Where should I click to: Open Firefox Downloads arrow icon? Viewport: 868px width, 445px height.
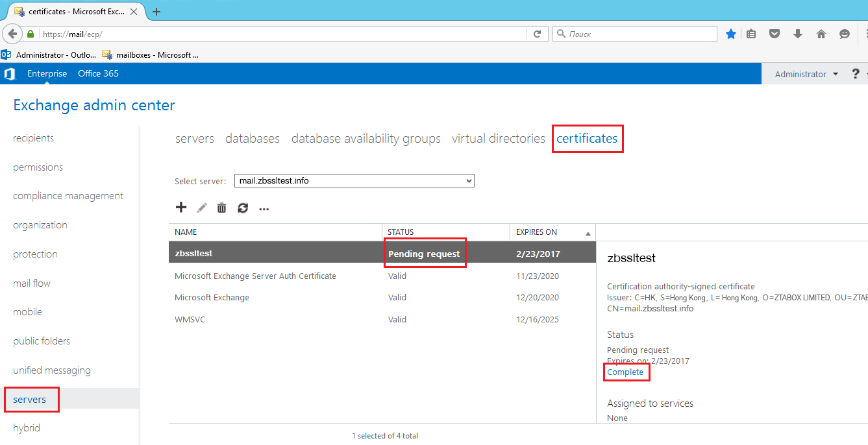click(x=797, y=32)
